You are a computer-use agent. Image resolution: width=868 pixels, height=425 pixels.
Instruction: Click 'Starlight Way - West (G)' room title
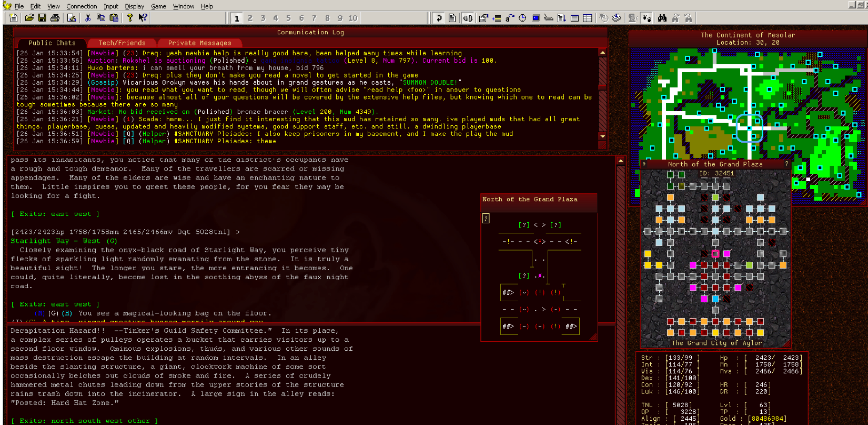[x=64, y=241]
